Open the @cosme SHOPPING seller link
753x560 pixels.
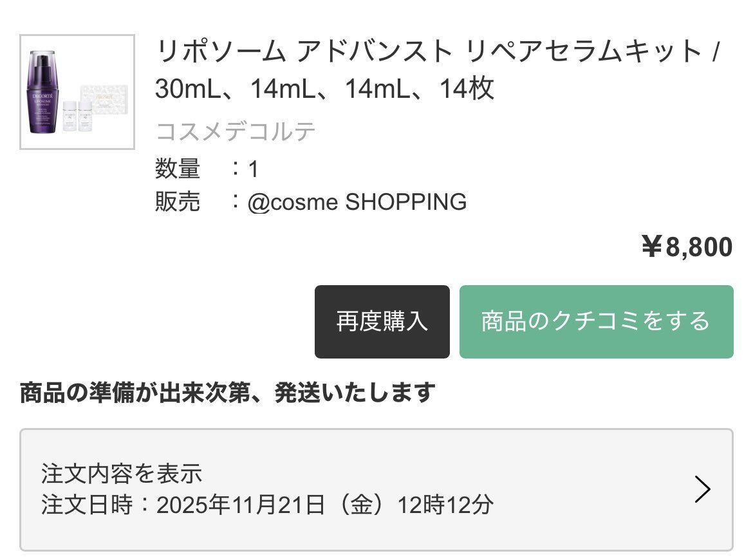(x=357, y=202)
